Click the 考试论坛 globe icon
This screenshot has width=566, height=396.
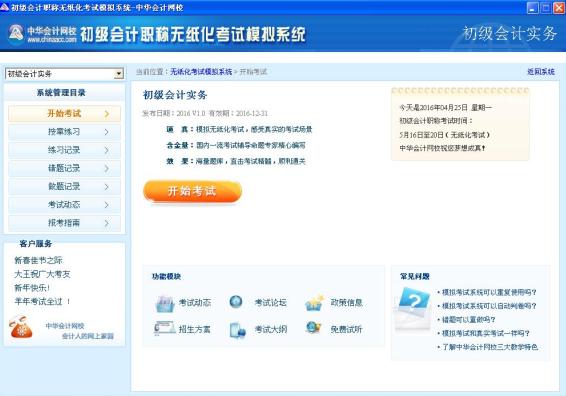tap(236, 301)
